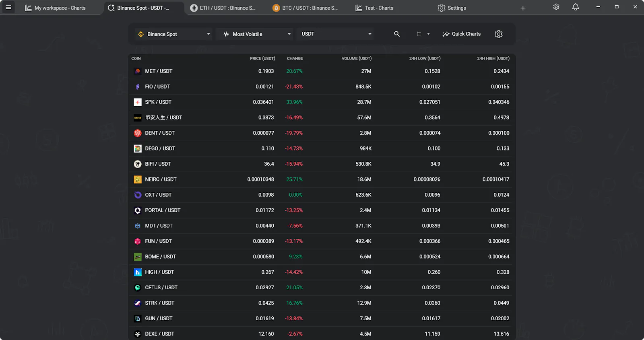
Task: Click the 0.00% change for OXT
Action: tap(296, 195)
